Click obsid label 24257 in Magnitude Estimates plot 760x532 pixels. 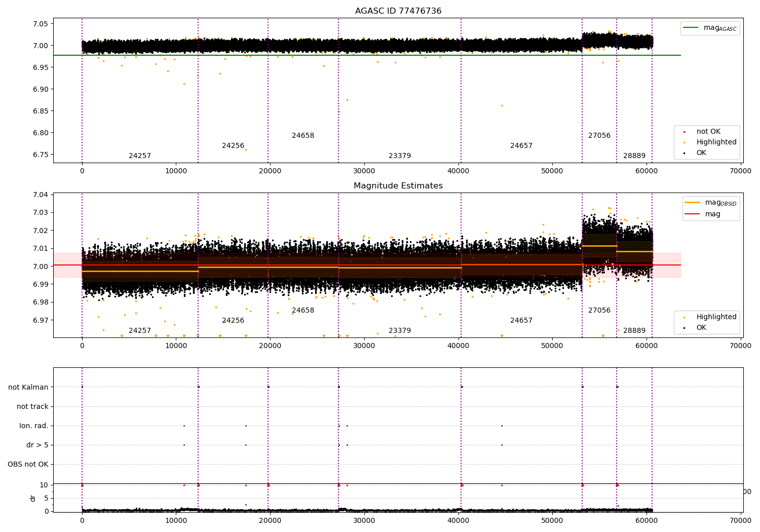click(140, 331)
